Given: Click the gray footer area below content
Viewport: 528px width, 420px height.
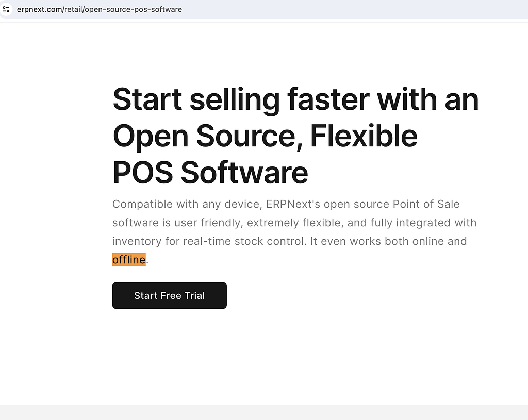Looking at the screenshot, I should pyautogui.click(x=264, y=412).
